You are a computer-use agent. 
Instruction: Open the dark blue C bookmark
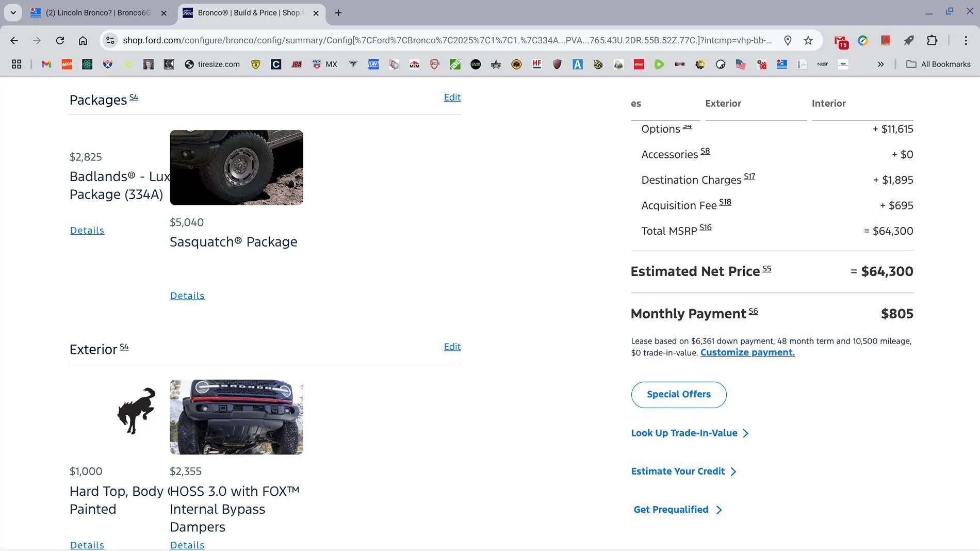(276, 64)
